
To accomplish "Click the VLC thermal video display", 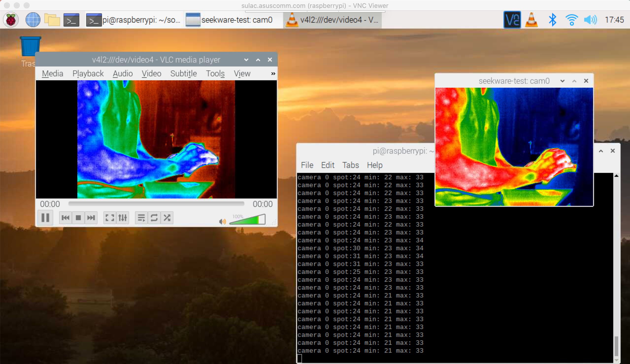I will click(156, 139).
